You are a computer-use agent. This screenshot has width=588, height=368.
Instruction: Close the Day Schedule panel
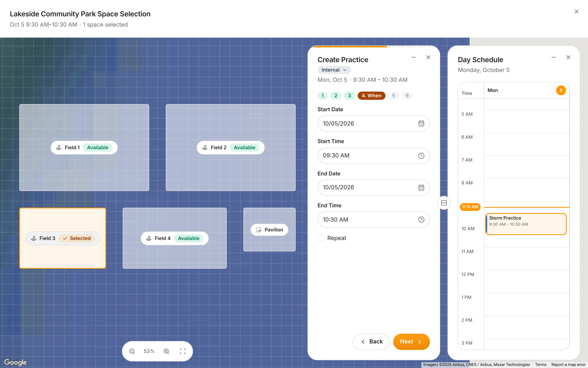point(568,57)
